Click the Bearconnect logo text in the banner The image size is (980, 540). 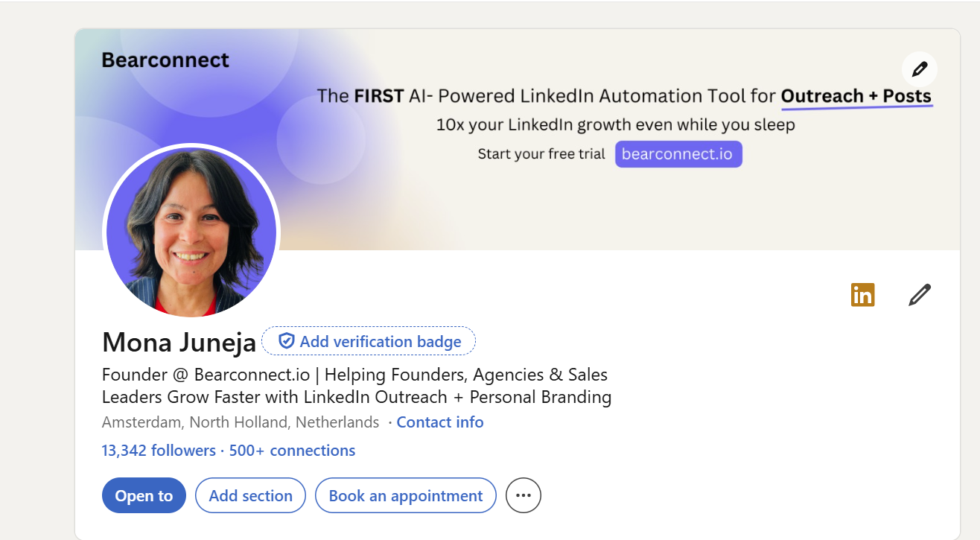165,60
